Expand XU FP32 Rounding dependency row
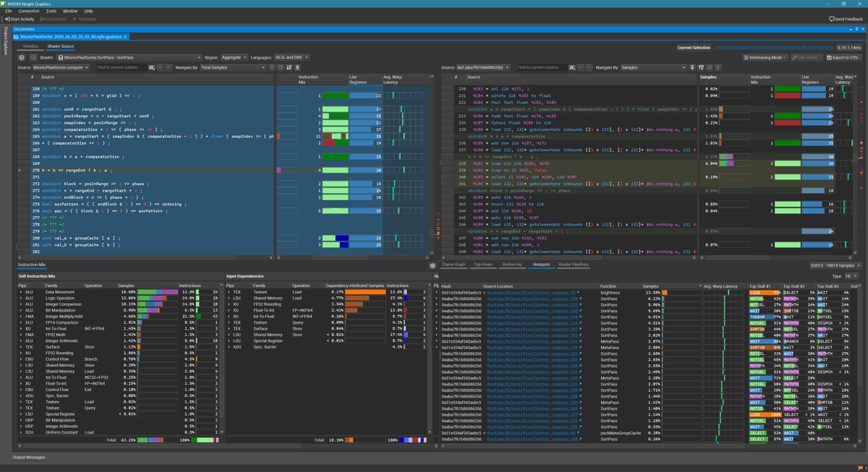 pos(229,304)
